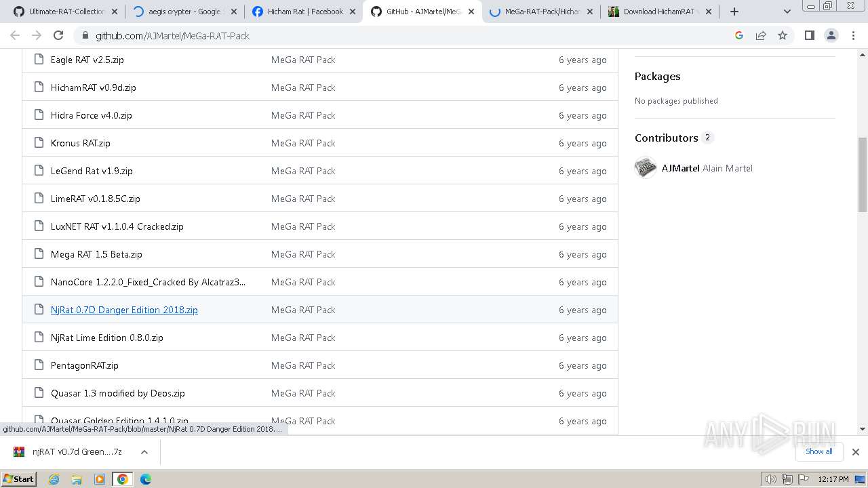This screenshot has height=488, width=868.
Task: Click the file icon beside PentagonRAT.zip
Action: (x=39, y=365)
